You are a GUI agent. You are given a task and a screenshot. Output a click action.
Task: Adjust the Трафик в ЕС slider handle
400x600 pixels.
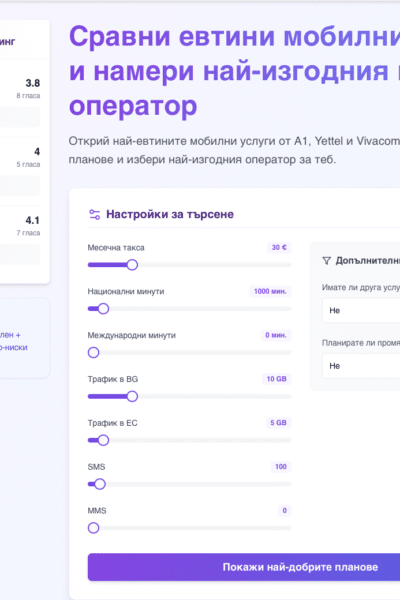pyautogui.click(x=103, y=440)
